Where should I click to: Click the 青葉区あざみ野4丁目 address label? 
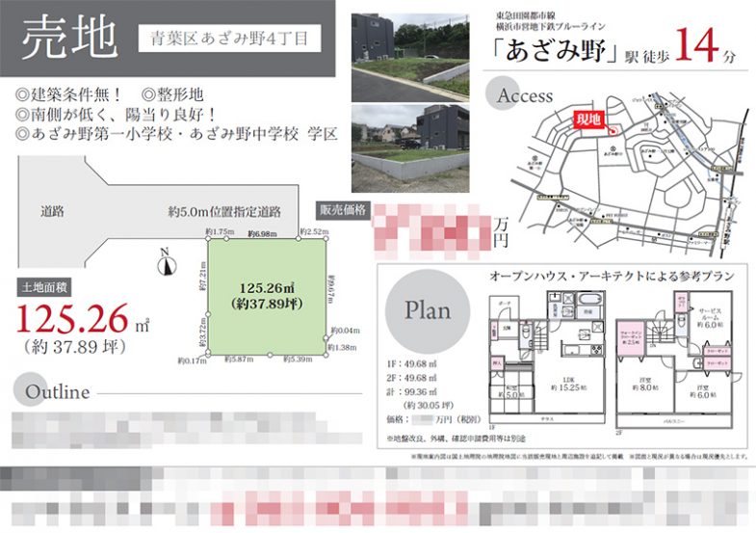(229, 40)
